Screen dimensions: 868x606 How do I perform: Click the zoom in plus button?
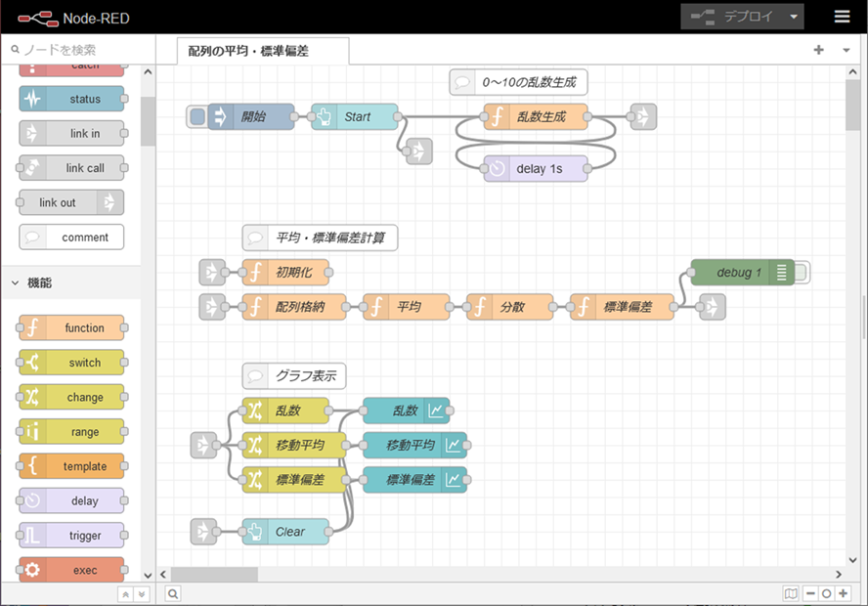844,593
